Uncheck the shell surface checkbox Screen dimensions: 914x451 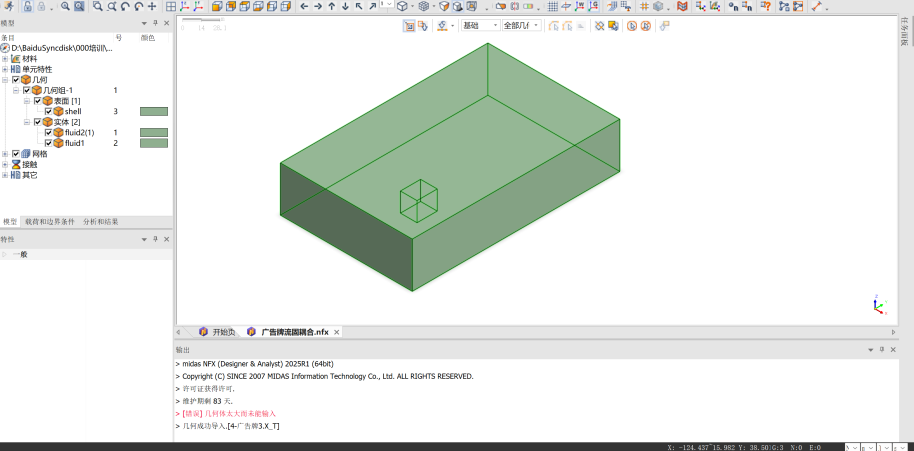tap(48, 111)
